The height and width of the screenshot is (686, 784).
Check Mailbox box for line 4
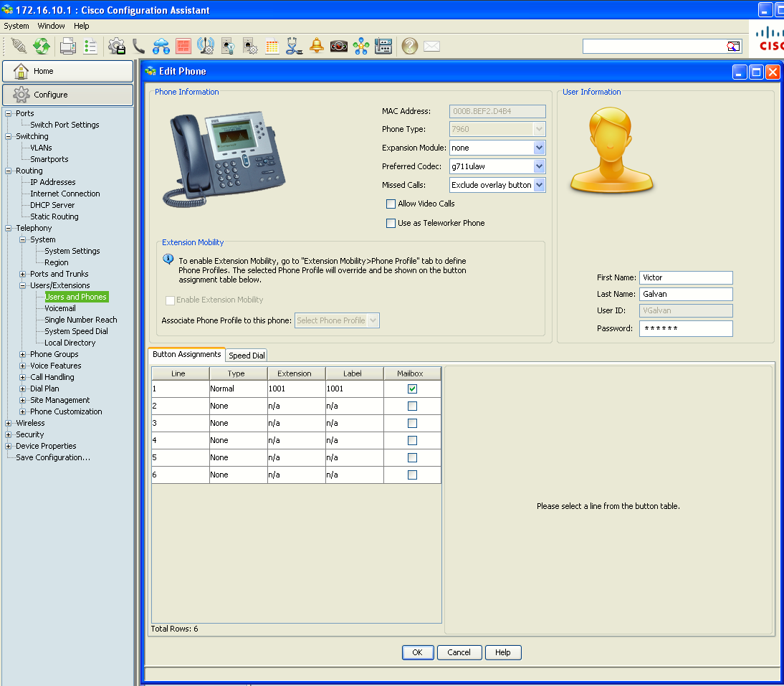tap(413, 441)
